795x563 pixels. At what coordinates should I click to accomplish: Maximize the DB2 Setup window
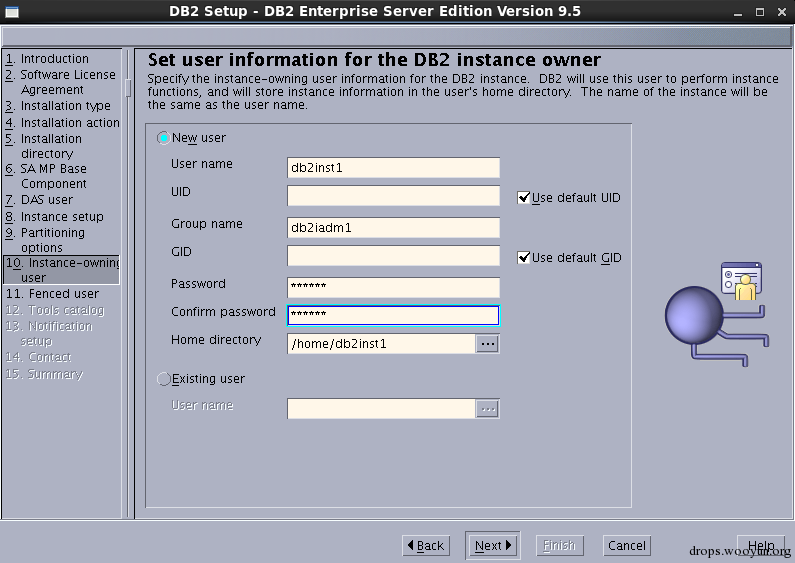coord(760,12)
